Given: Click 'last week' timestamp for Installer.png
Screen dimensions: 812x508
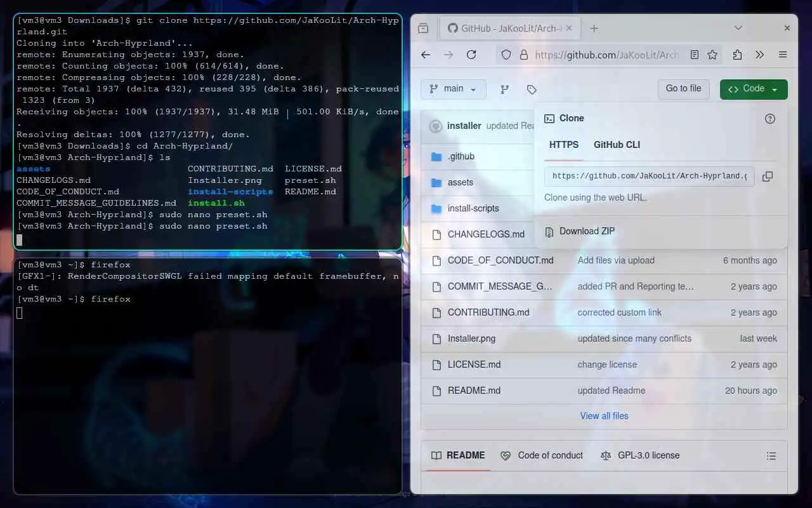Looking at the screenshot, I should pyautogui.click(x=758, y=338).
